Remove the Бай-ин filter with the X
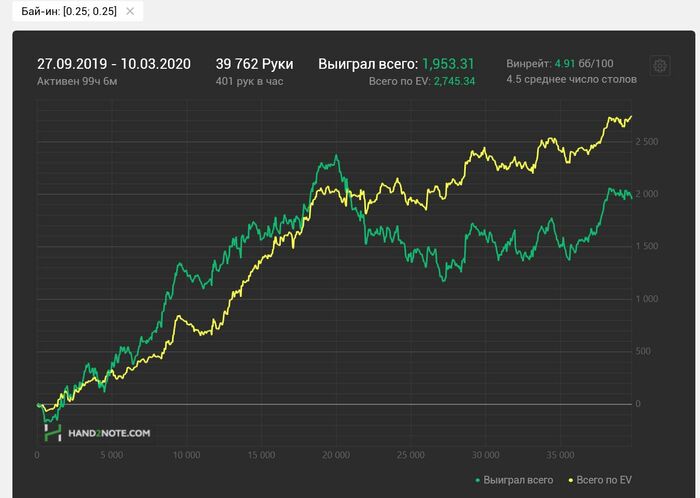The height and width of the screenshot is (498, 700). pyautogui.click(x=130, y=11)
